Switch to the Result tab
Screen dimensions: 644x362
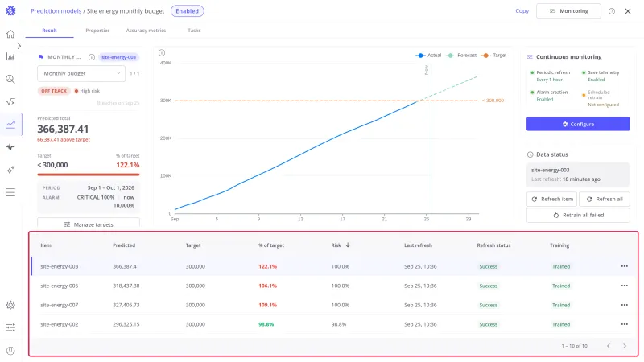49,31
